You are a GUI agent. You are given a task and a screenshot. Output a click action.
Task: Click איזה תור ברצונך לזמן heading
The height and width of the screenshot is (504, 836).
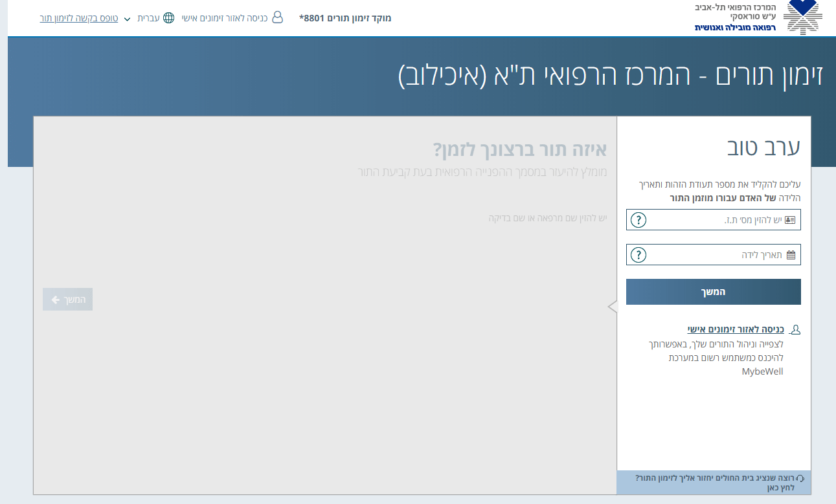pyautogui.click(x=520, y=150)
